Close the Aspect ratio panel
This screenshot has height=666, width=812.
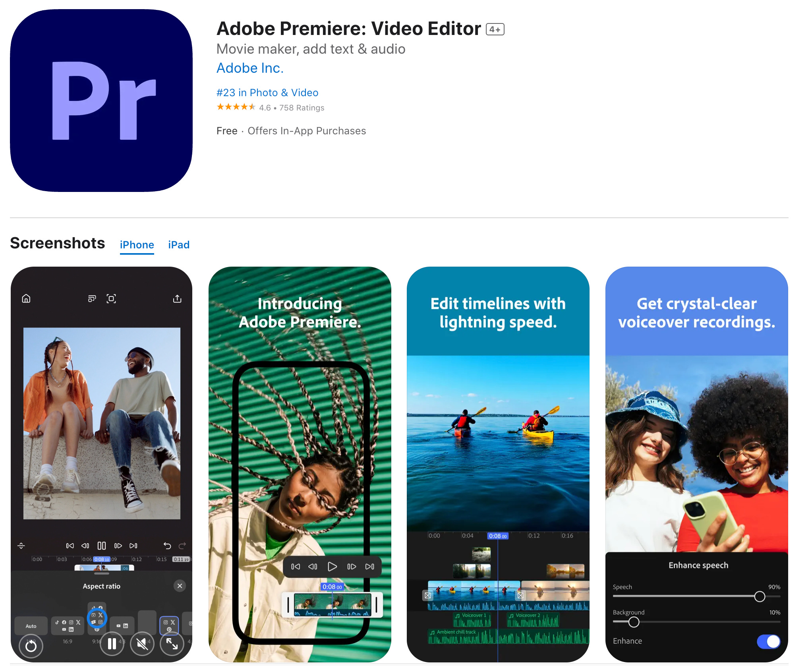tap(180, 586)
